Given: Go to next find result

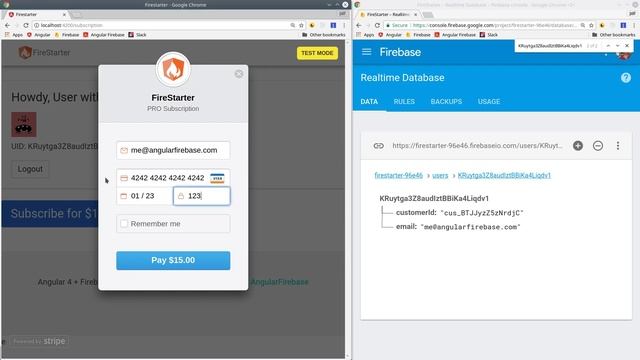Looking at the screenshot, I should coord(618,46).
